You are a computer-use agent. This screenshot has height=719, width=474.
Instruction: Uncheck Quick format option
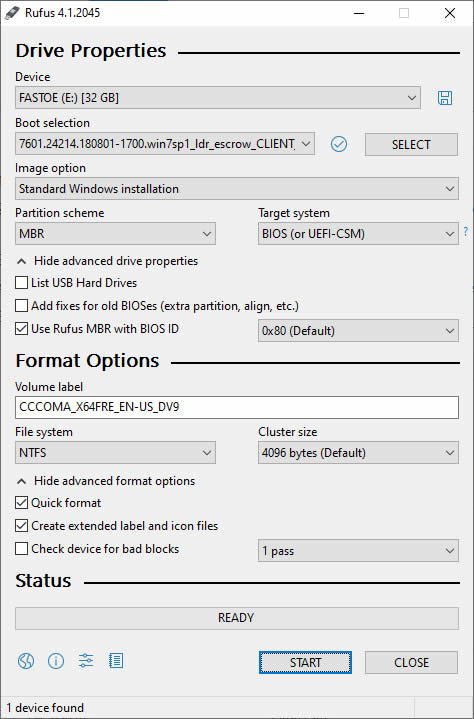pyautogui.click(x=22, y=503)
